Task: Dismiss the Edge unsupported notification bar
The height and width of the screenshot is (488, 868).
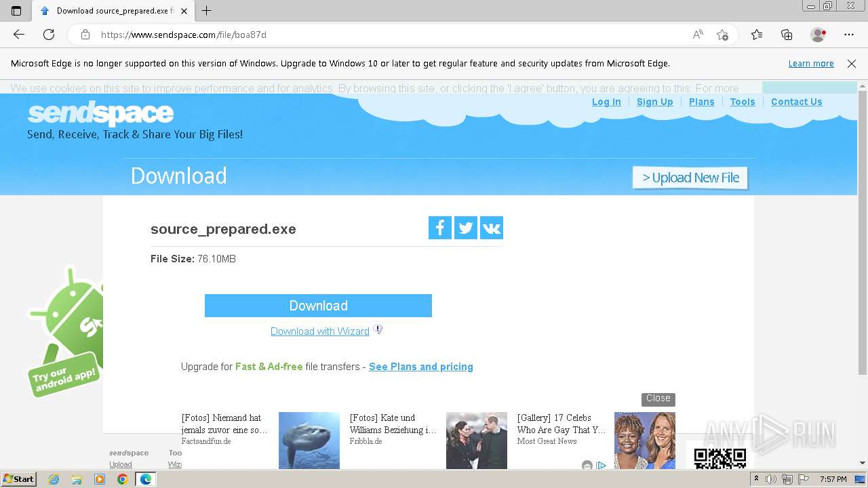Action: pos(852,64)
